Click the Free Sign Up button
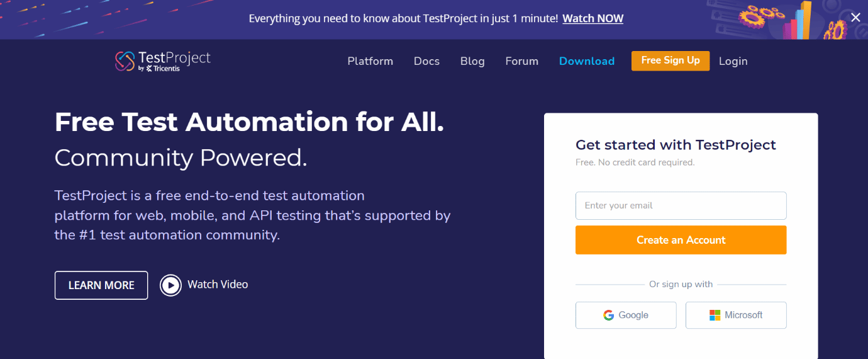The width and height of the screenshot is (868, 359). [x=670, y=60]
